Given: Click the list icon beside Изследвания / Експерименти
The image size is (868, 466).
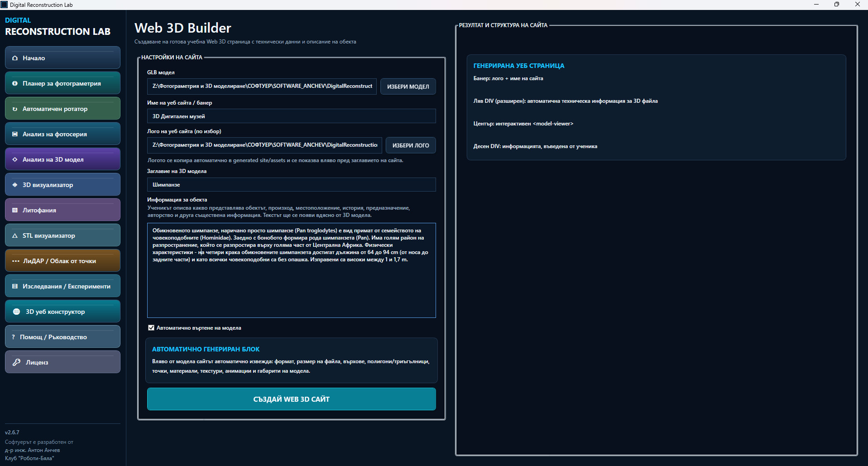Looking at the screenshot, I should (x=15, y=286).
